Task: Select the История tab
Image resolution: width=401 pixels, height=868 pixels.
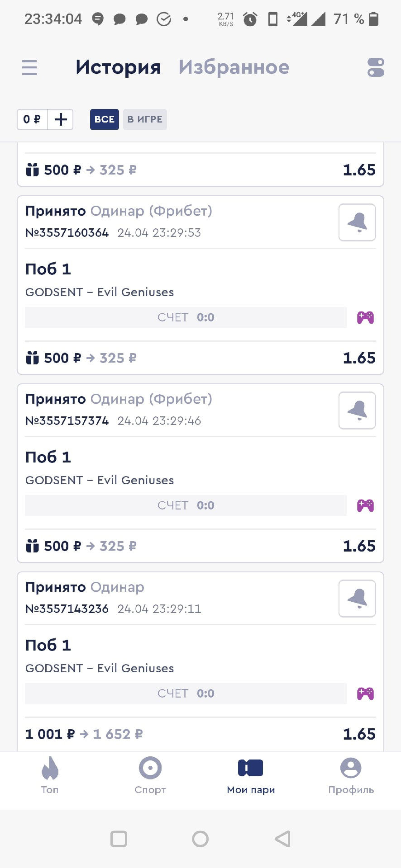Action: coord(118,68)
